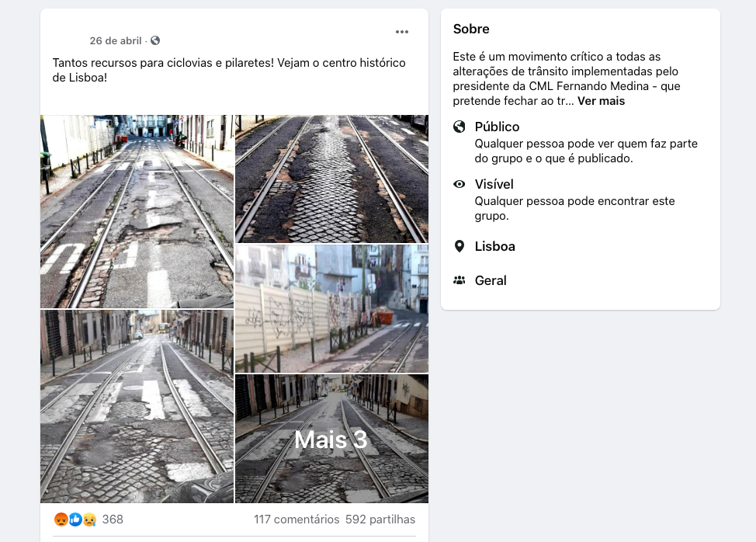Click the location pin icon beside Lisboa
This screenshot has width=756, height=542.
pyautogui.click(x=459, y=246)
